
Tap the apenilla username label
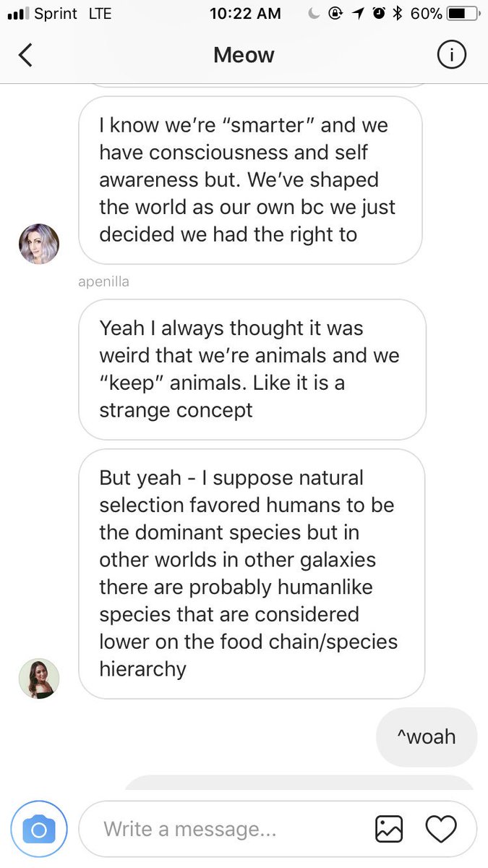click(x=103, y=282)
